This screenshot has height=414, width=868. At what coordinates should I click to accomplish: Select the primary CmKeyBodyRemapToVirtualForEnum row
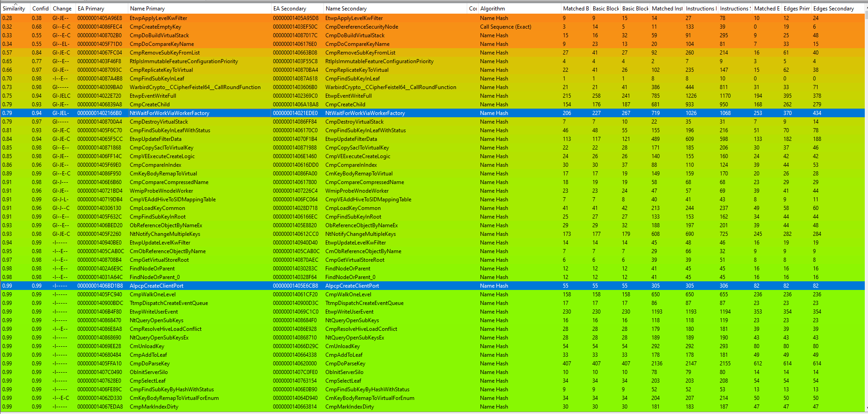coord(174,398)
